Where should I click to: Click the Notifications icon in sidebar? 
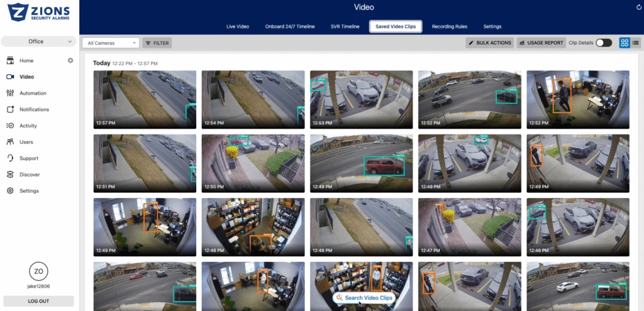pyautogui.click(x=10, y=109)
